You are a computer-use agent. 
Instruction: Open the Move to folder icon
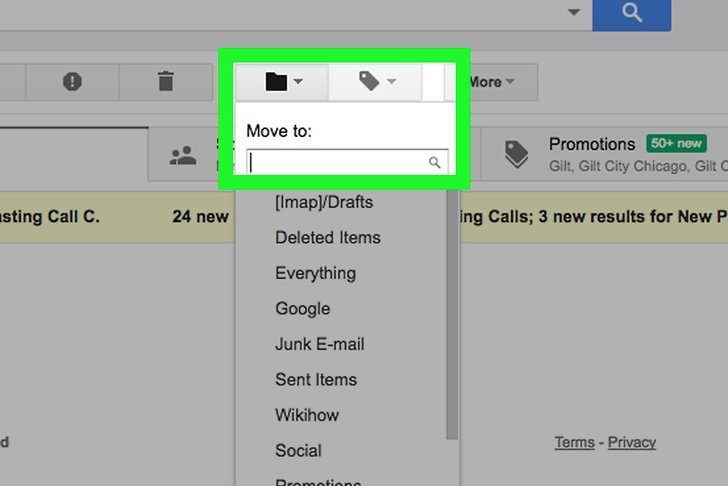(x=276, y=82)
